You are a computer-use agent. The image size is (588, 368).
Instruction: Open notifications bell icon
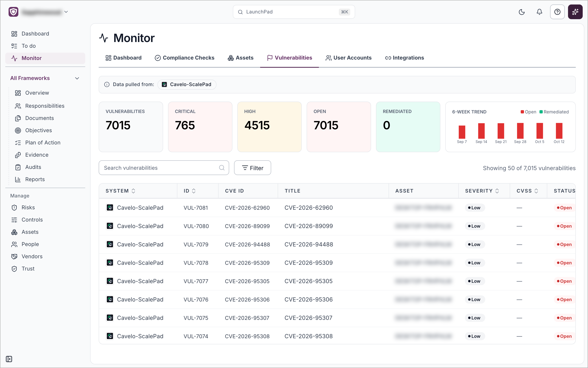click(539, 12)
